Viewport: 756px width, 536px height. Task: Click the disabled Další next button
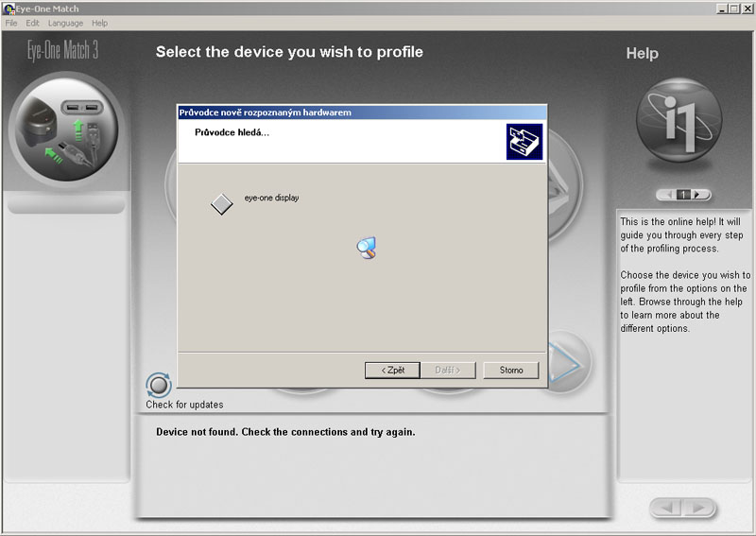[448, 370]
